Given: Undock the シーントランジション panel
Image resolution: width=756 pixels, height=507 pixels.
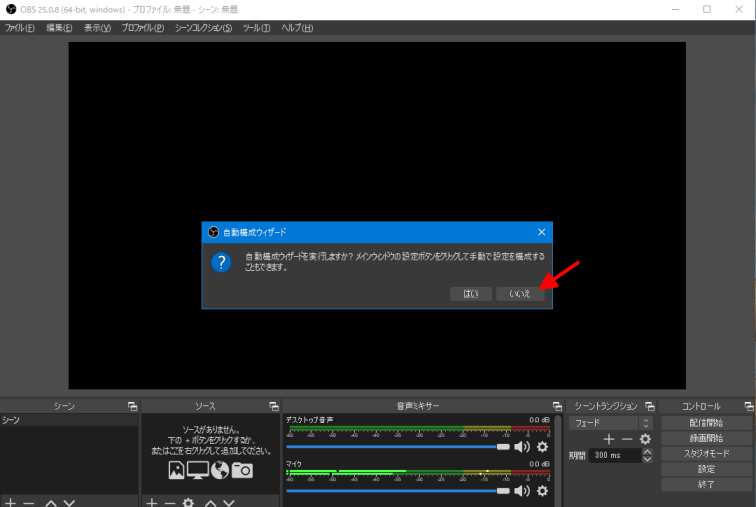Looking at the screenshot, I should pyautogui.click(x=649, y=406).
